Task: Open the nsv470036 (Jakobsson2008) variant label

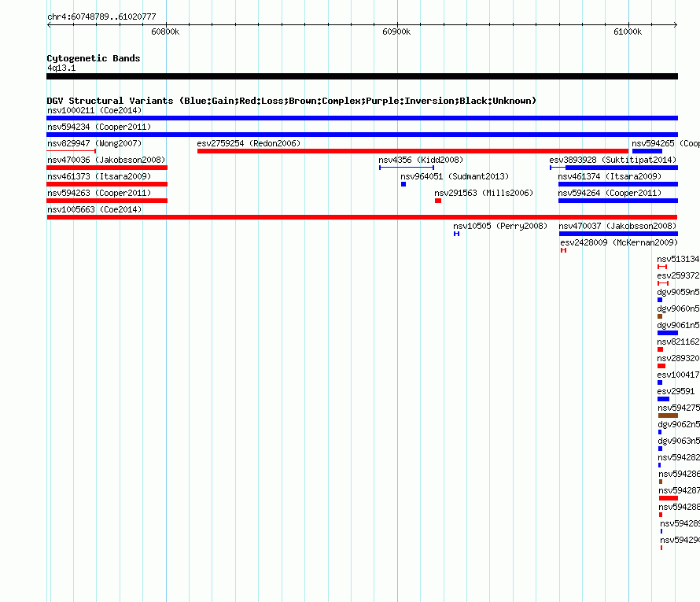Action: [106, 160]
